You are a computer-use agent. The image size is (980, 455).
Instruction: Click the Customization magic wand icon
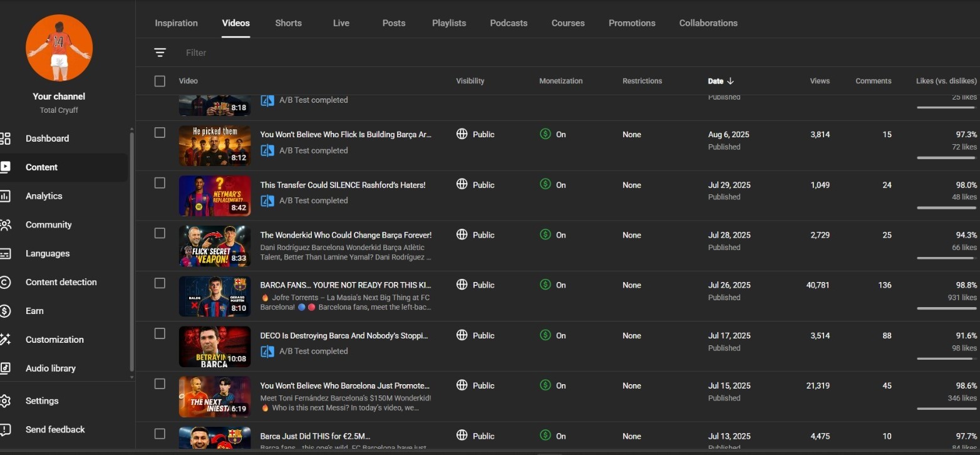5,340
